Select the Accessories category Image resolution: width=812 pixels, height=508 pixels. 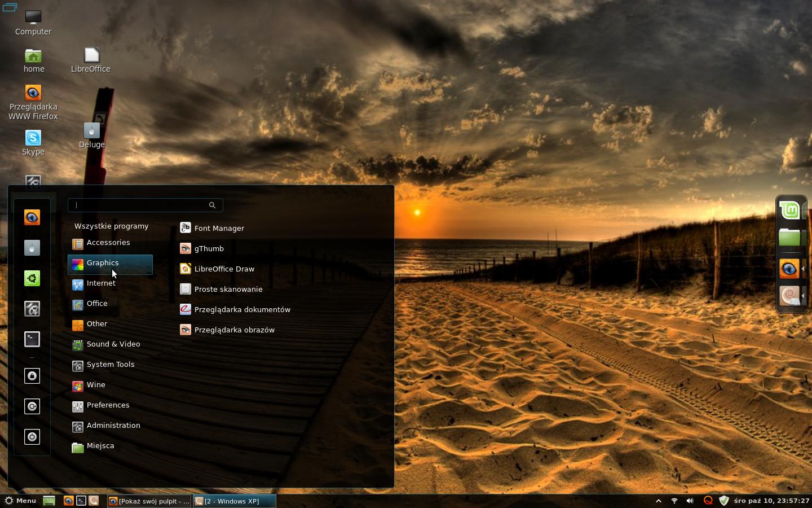(110, 242)
